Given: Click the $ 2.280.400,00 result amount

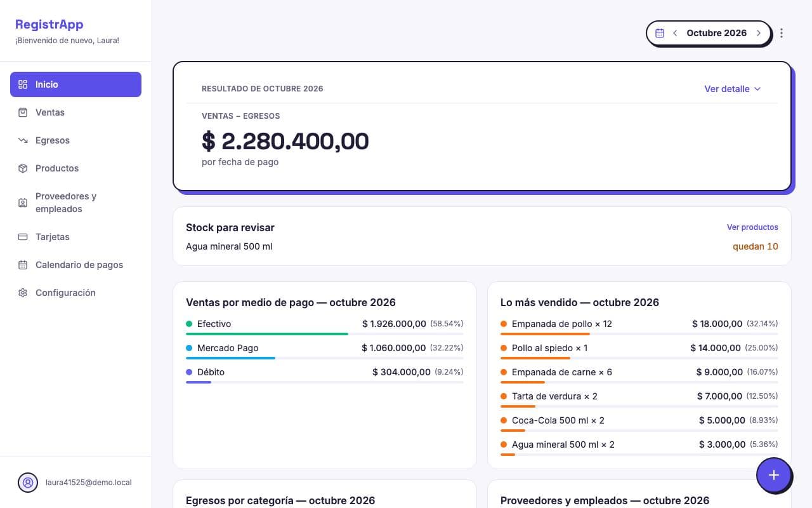Looking at the screenshot, I should (x=285, y=141).
